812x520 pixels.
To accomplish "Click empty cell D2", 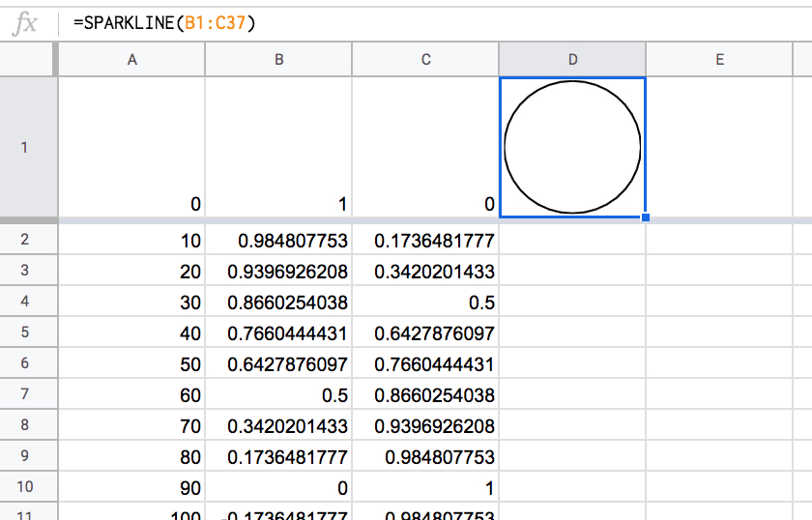I will tap(572, 240).
